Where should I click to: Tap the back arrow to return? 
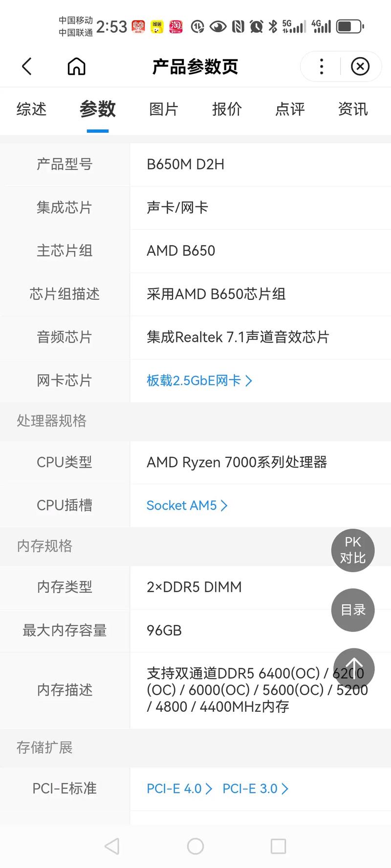(27, 66)
